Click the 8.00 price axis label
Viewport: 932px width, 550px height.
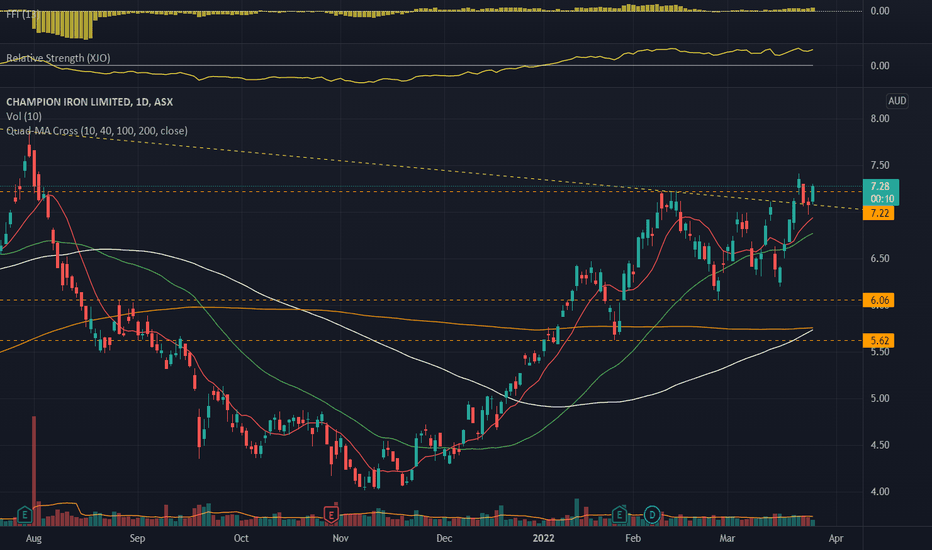(x=880, y=118)
